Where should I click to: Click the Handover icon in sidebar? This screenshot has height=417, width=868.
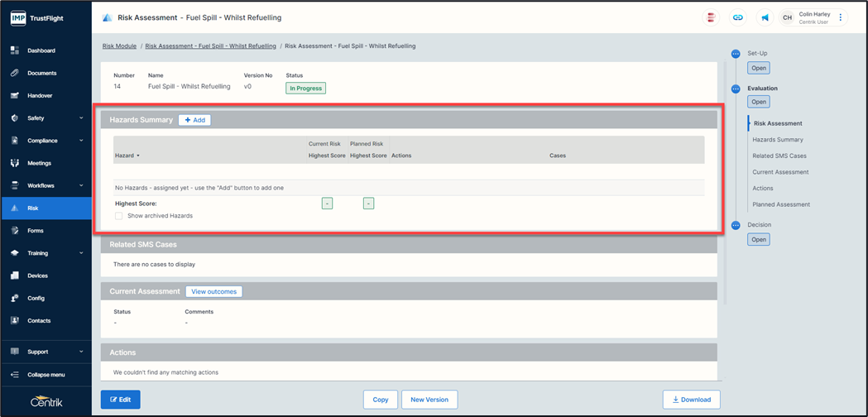15,96
